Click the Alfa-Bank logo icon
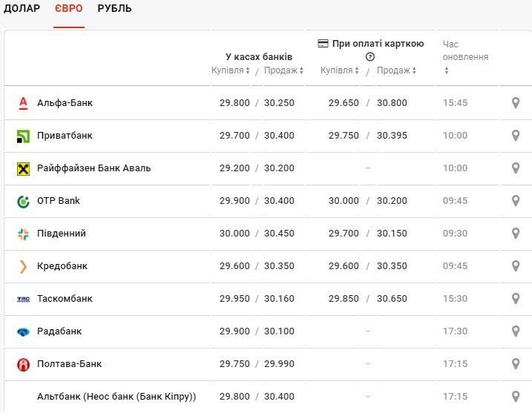 pos(23,103)
